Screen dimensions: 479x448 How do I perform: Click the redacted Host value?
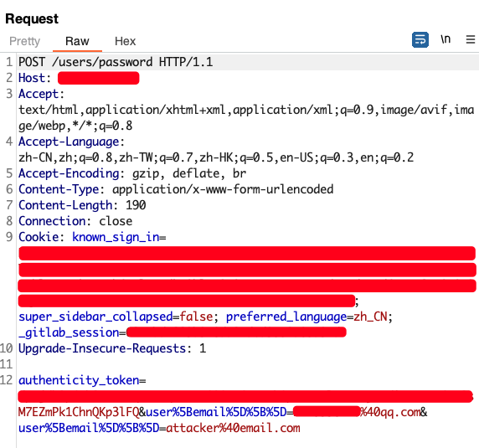(98, 78)
